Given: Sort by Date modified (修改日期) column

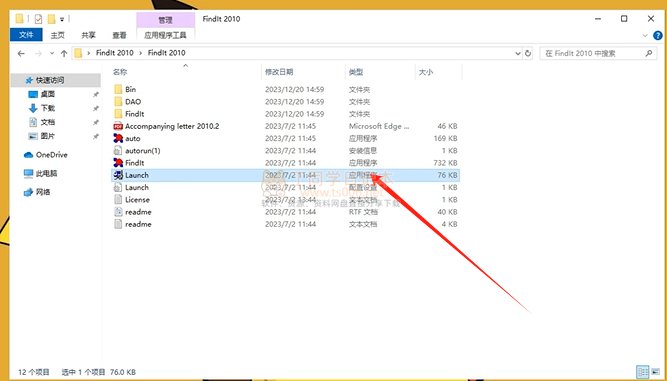Looking at the screenshot, I should pos(279,72).
